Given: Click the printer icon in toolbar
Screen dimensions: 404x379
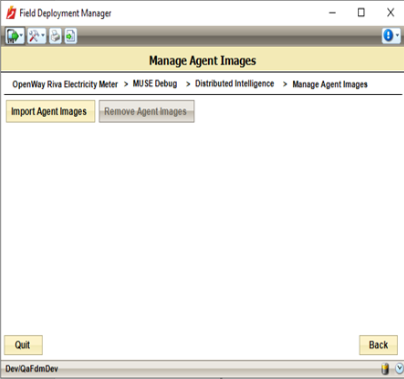Looking at the screenshot, I should (x=55, y=36).
